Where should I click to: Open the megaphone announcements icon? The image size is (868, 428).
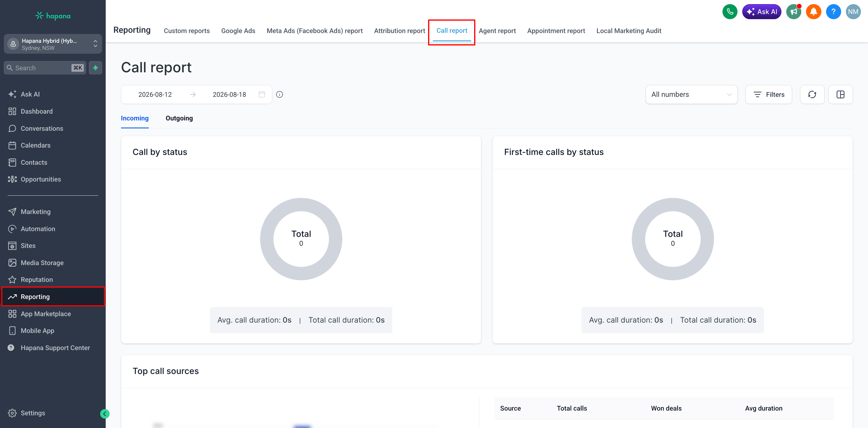(x=794, y=12)
